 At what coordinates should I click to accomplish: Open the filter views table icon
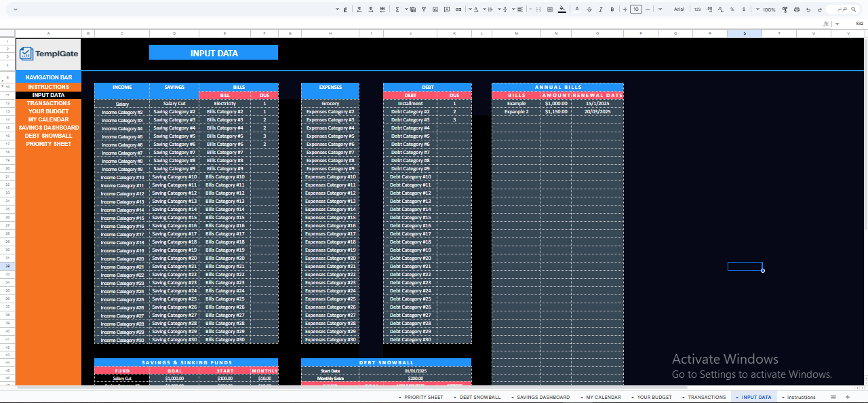pos(412,9)
